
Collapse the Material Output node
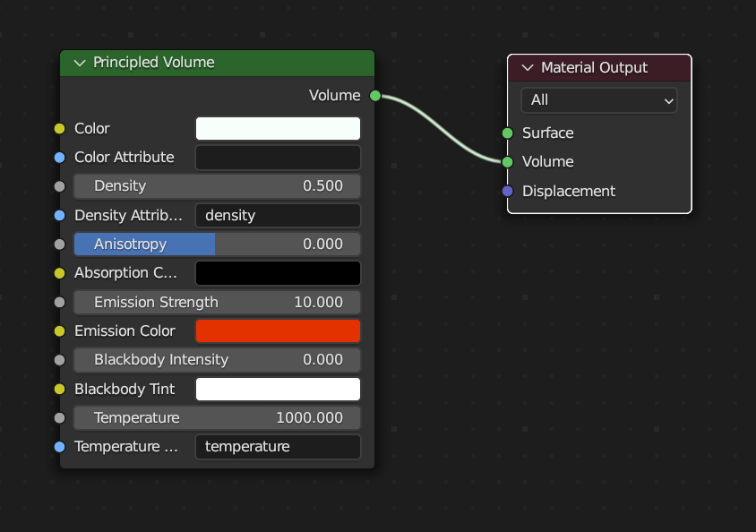pyautogui.click(x=527, y=68)
